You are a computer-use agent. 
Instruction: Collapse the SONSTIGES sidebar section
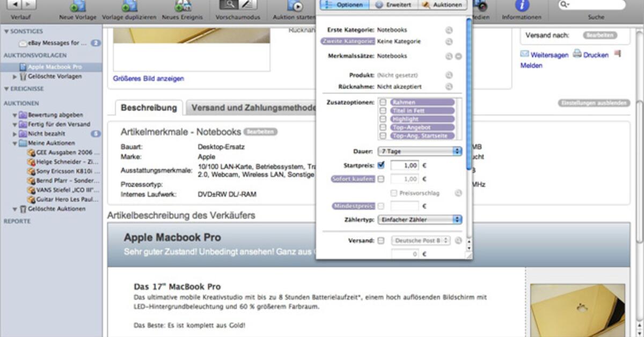[x=6, y=32]
